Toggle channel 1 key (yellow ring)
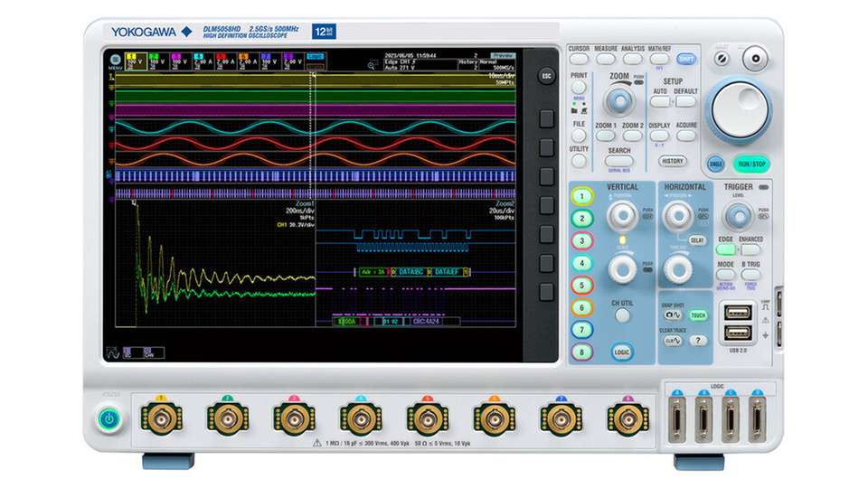The image size is (868, 488). coord(581,196)
